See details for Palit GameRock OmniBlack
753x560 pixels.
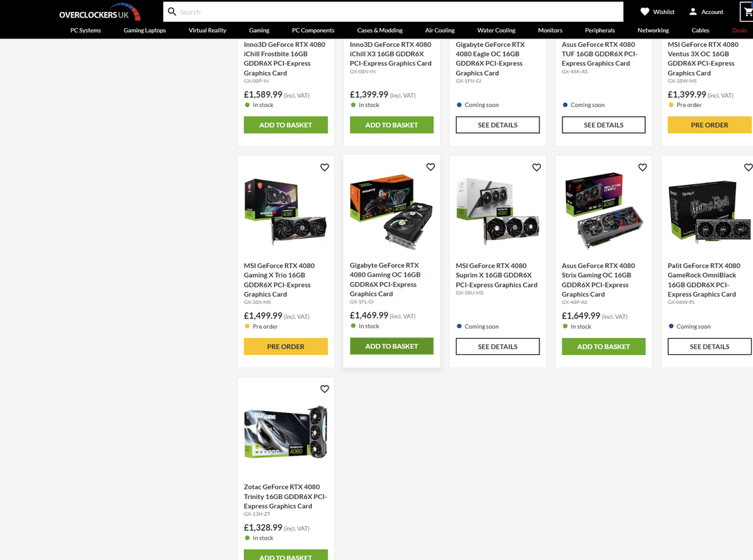(x=710, y=346)
